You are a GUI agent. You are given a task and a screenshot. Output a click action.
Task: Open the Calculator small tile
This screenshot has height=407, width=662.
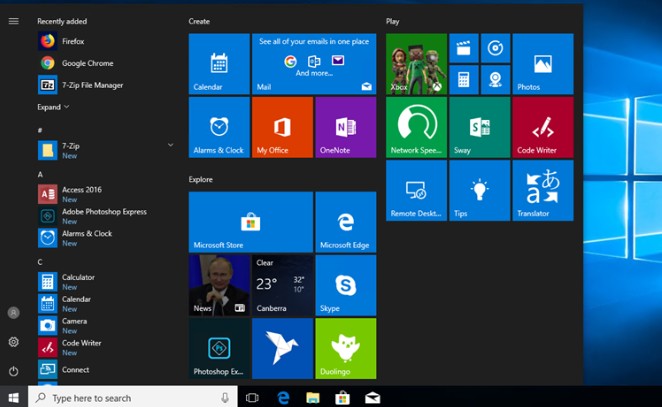point(464,80)
